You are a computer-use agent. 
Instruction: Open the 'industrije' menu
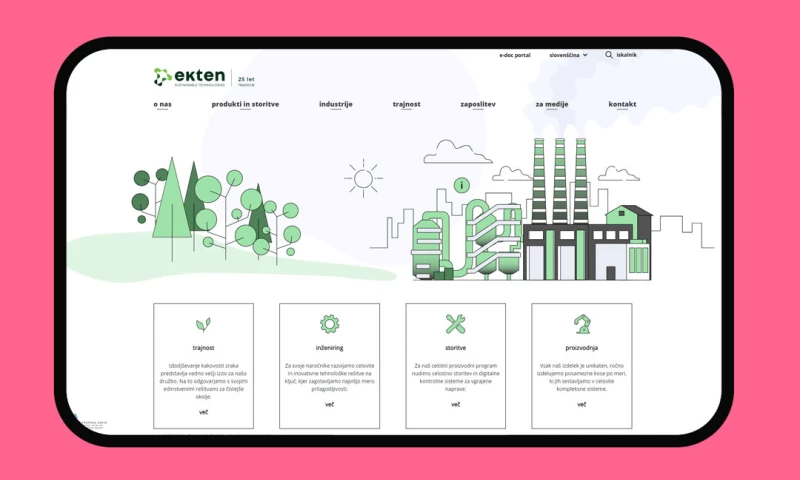coord(336,104)
